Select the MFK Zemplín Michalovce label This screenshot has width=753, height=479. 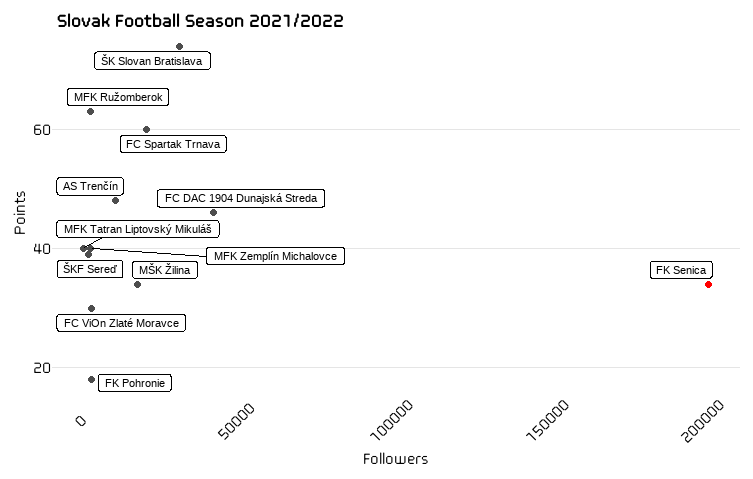[x=275, y=256]
